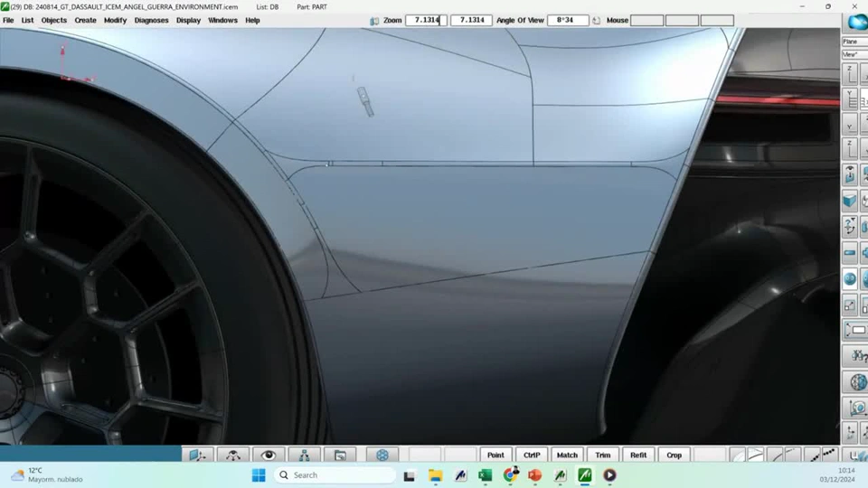Click the blue minus bar icon
This screenshot has width=868, height=488.
pyautogui.click(x=850, y=252)
